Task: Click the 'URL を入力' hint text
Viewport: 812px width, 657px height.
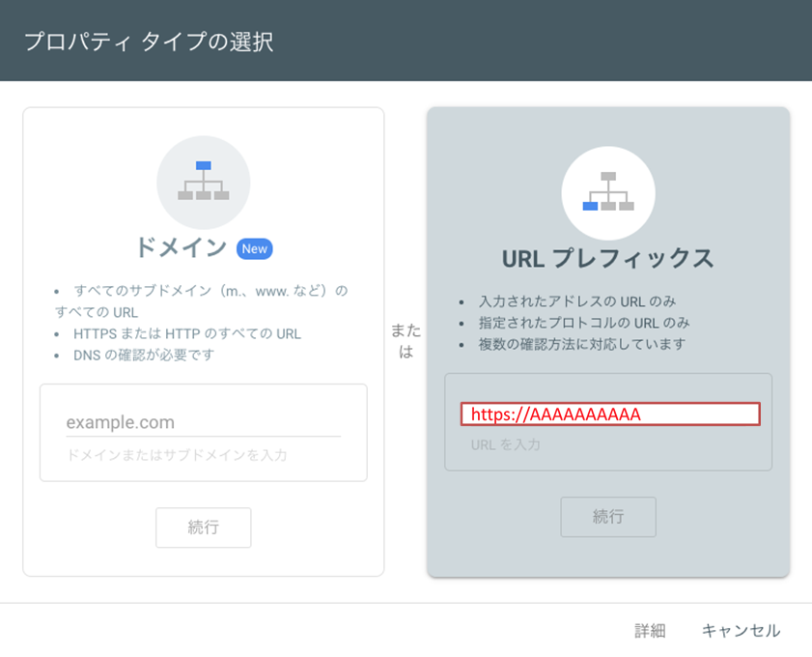Action: point(505,444)
